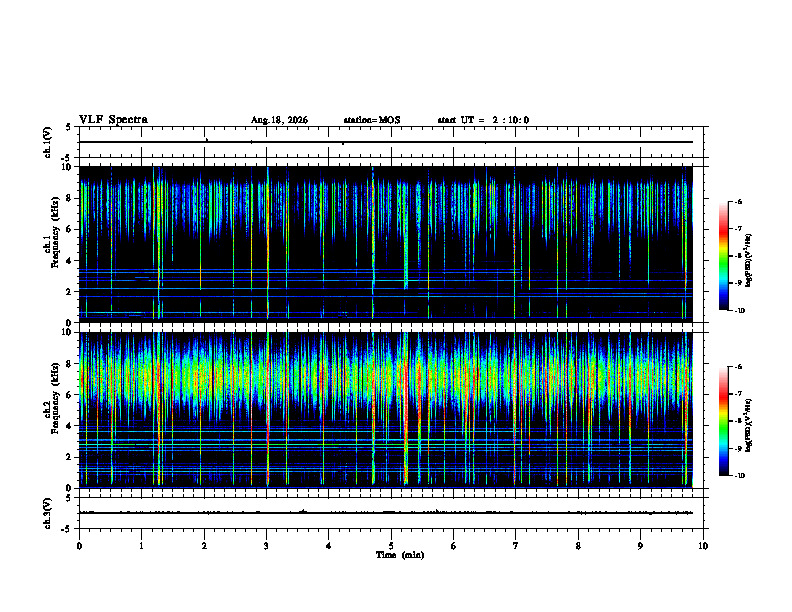Click time axis tick label '1'

pos(141,546)
